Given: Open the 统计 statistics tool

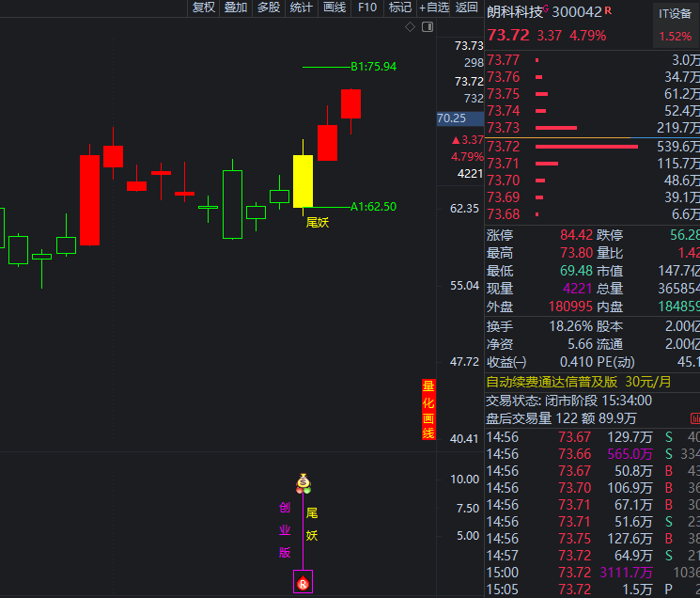Looking at the screenshot, I should point(302,8).
